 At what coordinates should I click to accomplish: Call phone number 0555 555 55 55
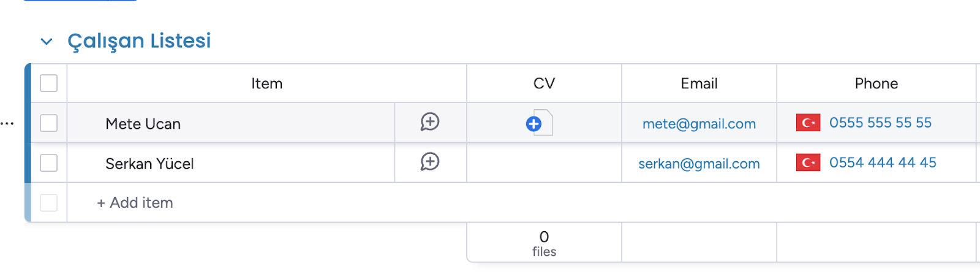click(x=880, y=123)
